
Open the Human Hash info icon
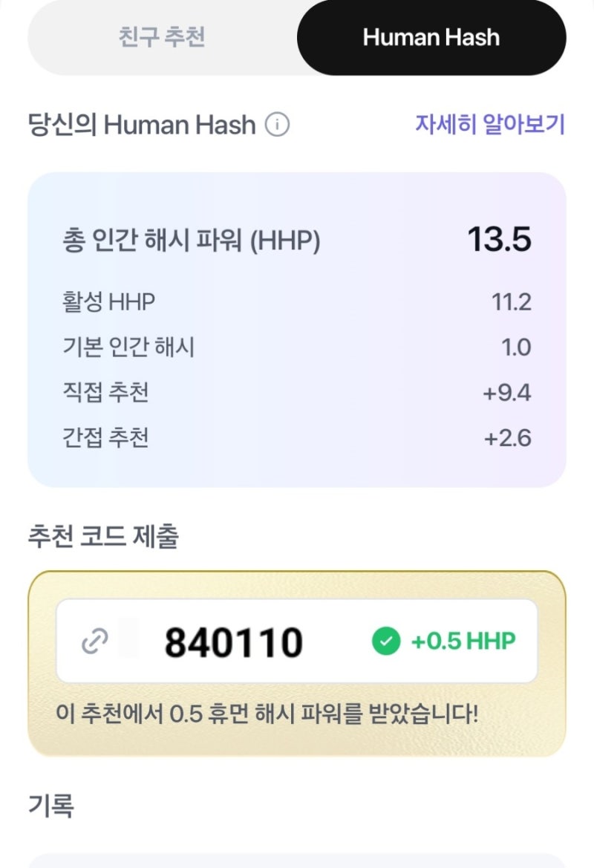click(x=277, y=125)
